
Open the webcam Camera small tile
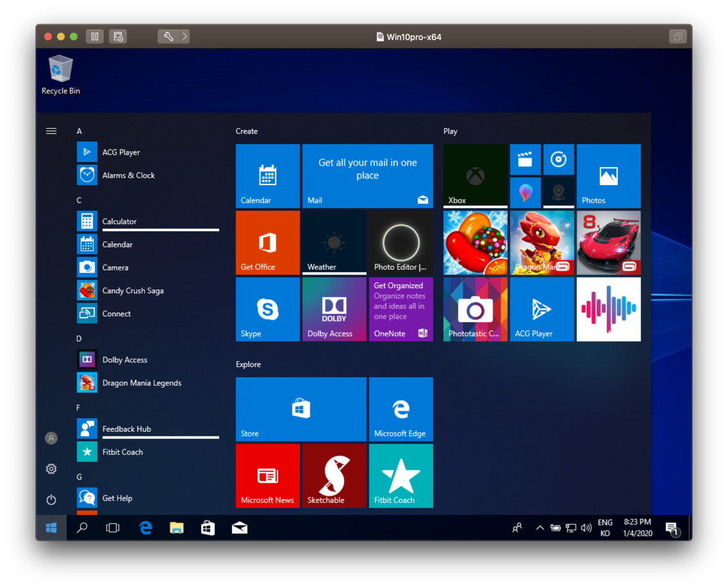[559, 193]
